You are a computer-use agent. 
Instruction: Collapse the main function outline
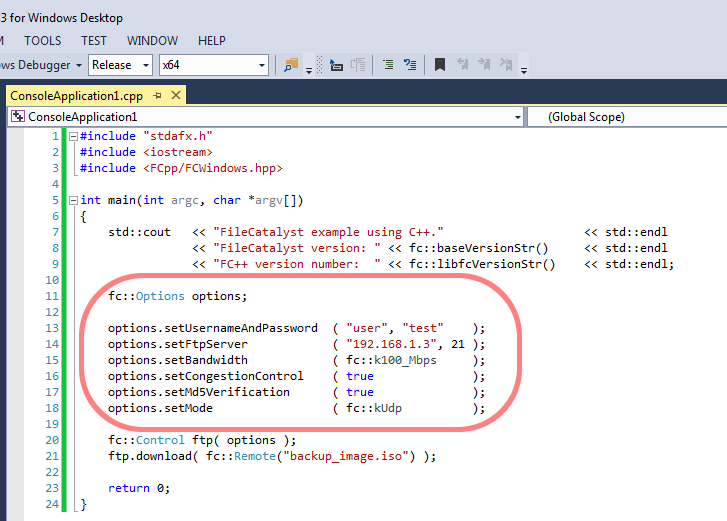tap(72, 200)
